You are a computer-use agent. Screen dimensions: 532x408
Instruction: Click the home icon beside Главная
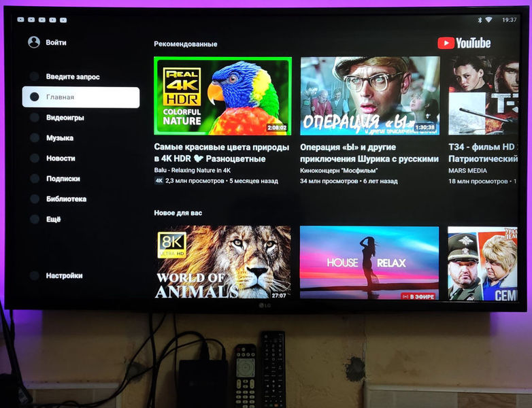[34, 97]
